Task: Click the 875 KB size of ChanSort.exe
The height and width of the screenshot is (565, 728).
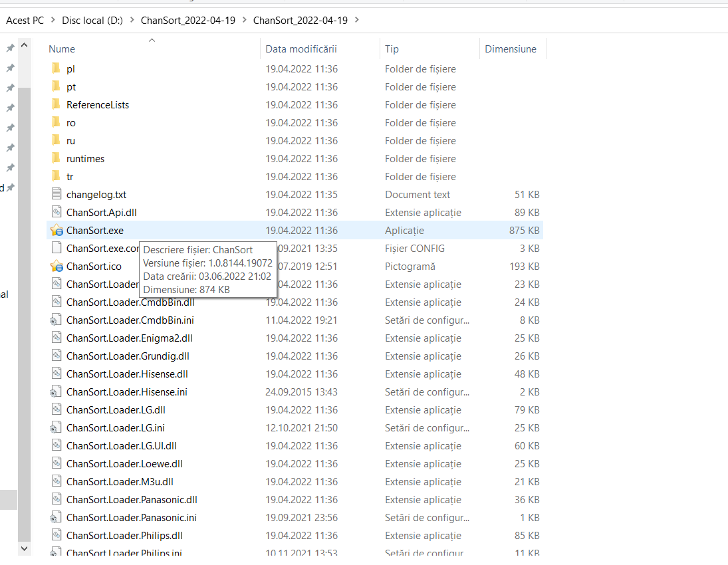Action: (x=524, y=230)
